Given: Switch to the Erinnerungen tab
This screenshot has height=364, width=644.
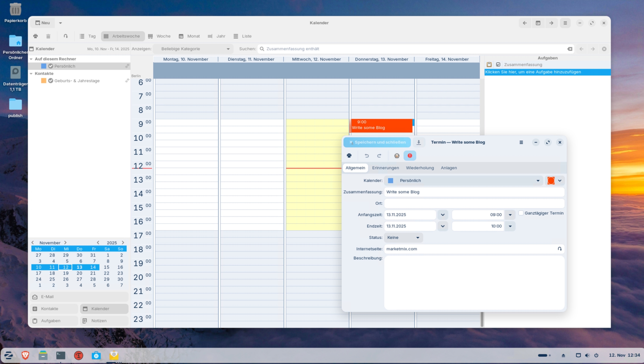Looking at the screenshot, I should click(x=385, y=168).
